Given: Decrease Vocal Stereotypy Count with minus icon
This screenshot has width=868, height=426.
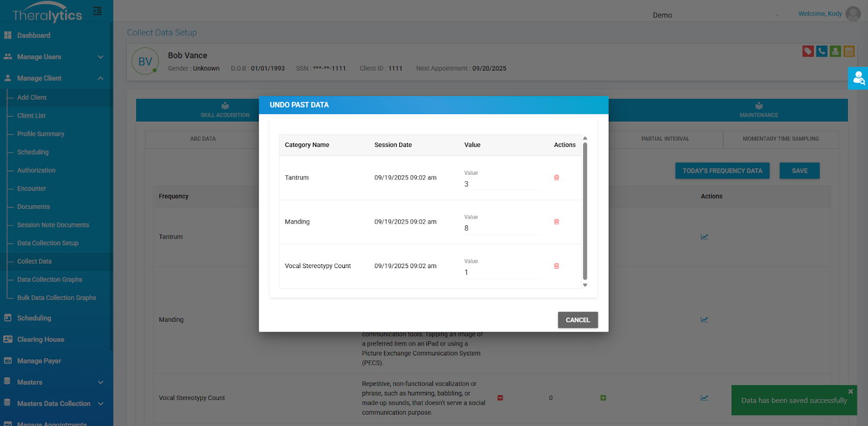Looking at the screenshot, I should point(500,398).
